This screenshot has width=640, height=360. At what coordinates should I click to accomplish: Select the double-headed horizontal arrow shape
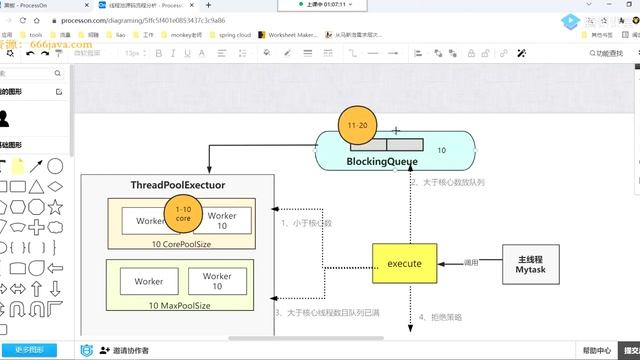point(18,289)
